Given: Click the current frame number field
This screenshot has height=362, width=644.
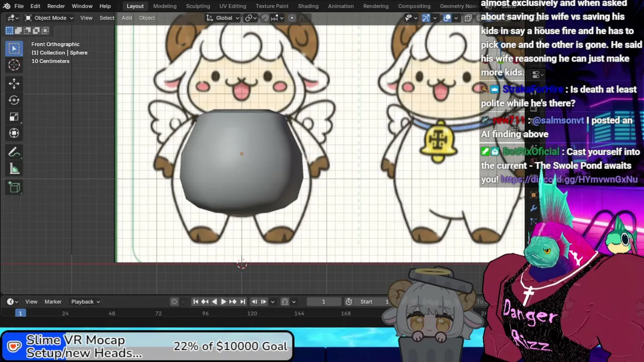Looking at the screenshot, I should tap(324, 302).
